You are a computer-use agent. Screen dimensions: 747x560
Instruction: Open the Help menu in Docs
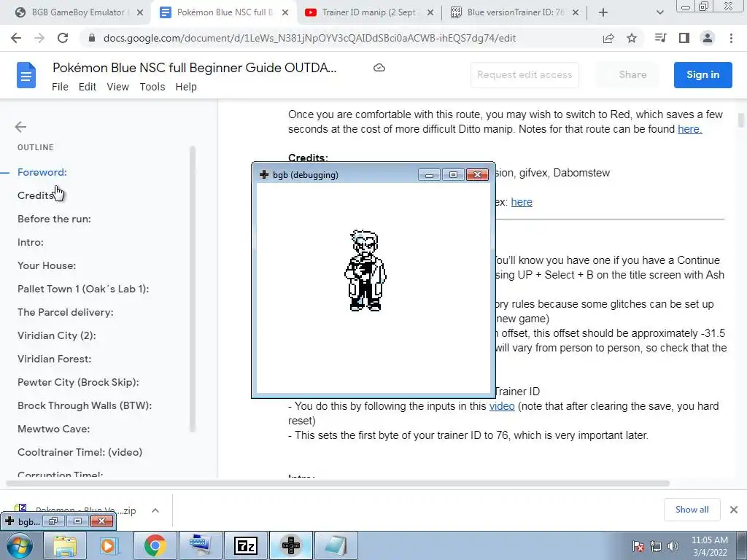(186, 87)
